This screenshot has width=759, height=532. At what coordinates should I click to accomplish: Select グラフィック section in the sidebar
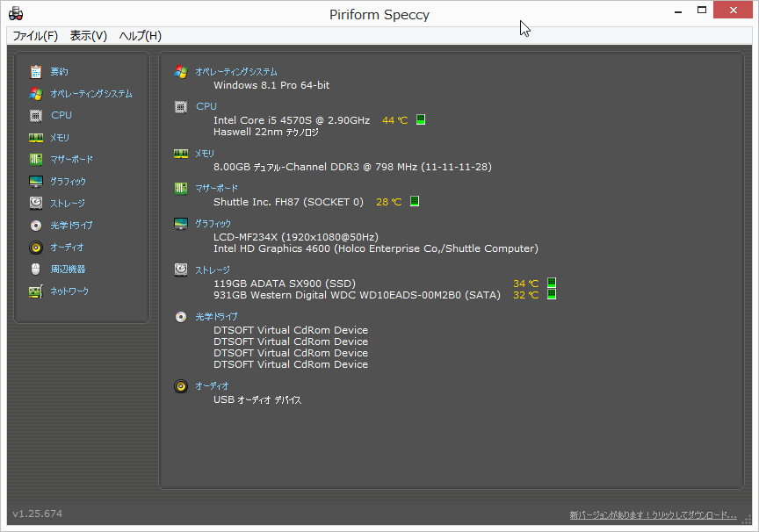69,182
